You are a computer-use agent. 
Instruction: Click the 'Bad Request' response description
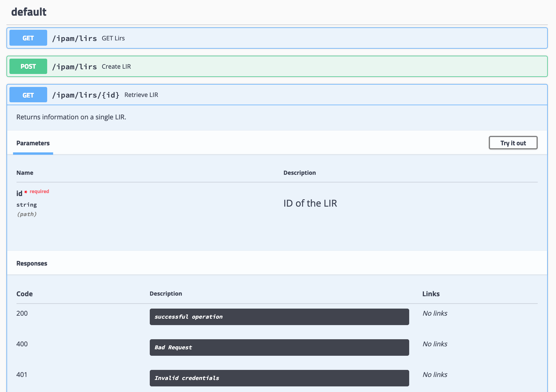coord(173,347)
